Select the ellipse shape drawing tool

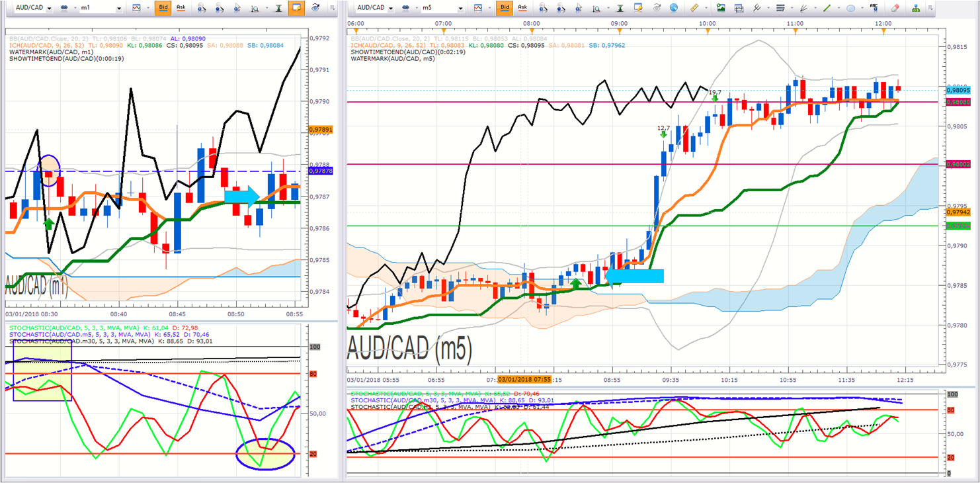851,8
